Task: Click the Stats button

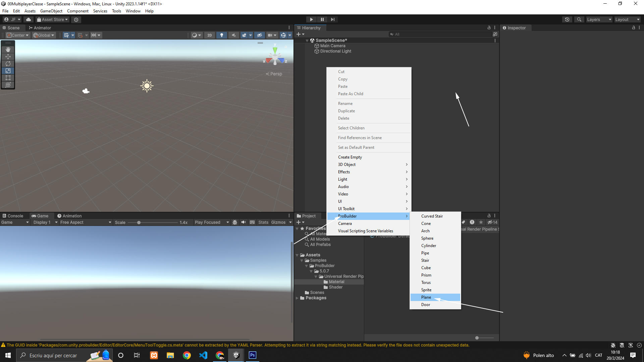Action: [x=263, y=222]
